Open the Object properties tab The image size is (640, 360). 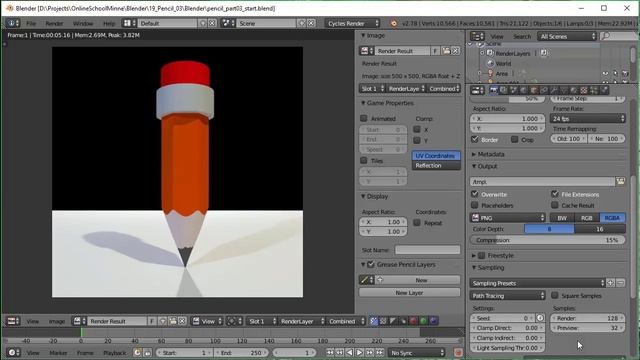pyautogui.click(x=533, y=90)
